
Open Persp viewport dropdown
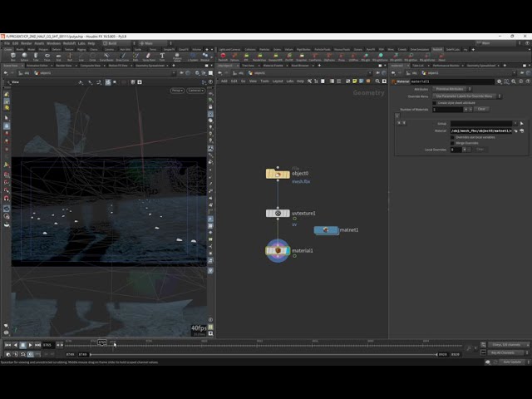(177, 91)
